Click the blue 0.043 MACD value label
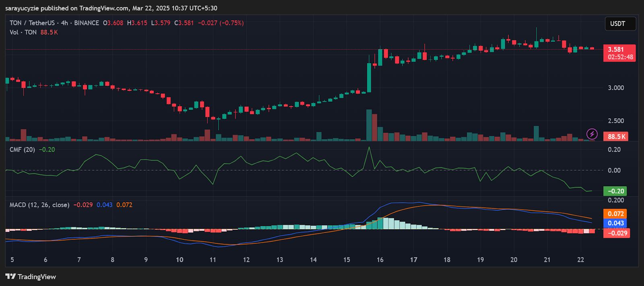This screenshot has height=286, width=644. pyautogui.click(x=615, y=223)
